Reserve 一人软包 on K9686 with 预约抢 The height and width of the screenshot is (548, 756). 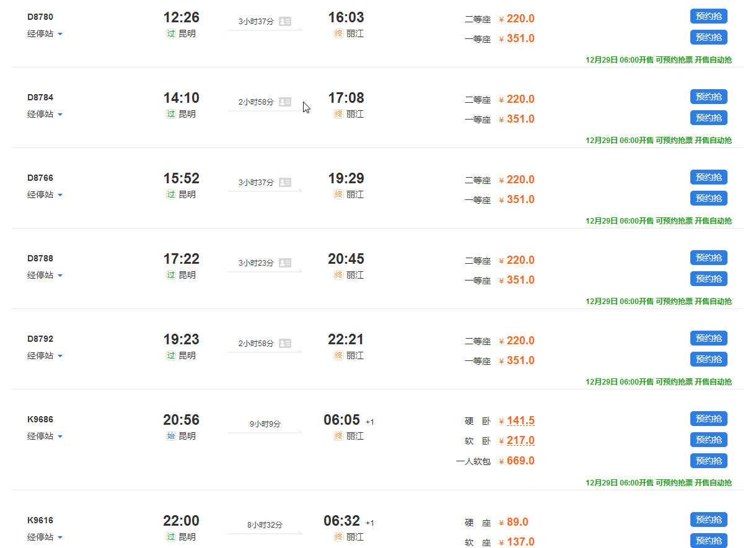coord(708,461)
